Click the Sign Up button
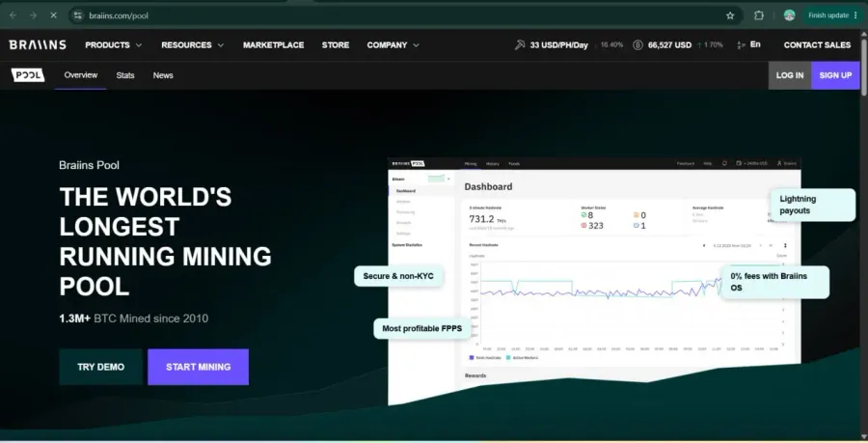The height and width of the screenshot is (443, 868). (x=835, y=75)
